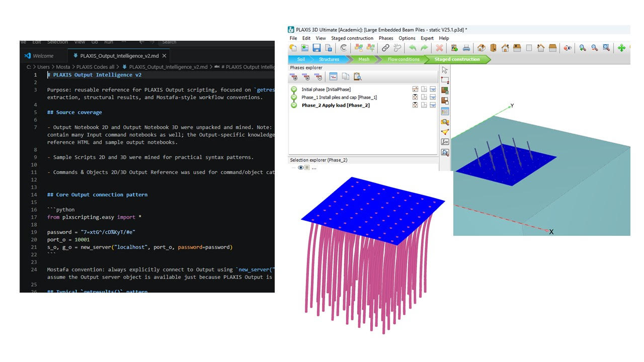Click the PLAXIS Codes all breadcrumb

click(x=95, y=67)
